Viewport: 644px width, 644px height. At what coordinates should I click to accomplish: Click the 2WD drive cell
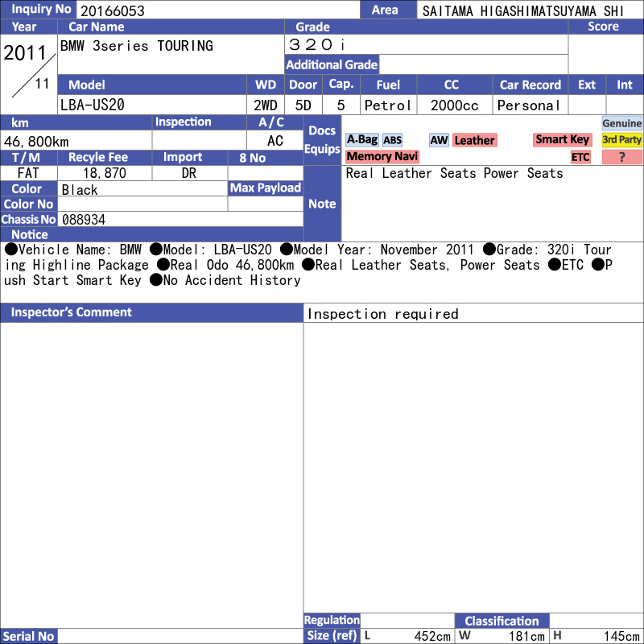click(x=266, y=105)
